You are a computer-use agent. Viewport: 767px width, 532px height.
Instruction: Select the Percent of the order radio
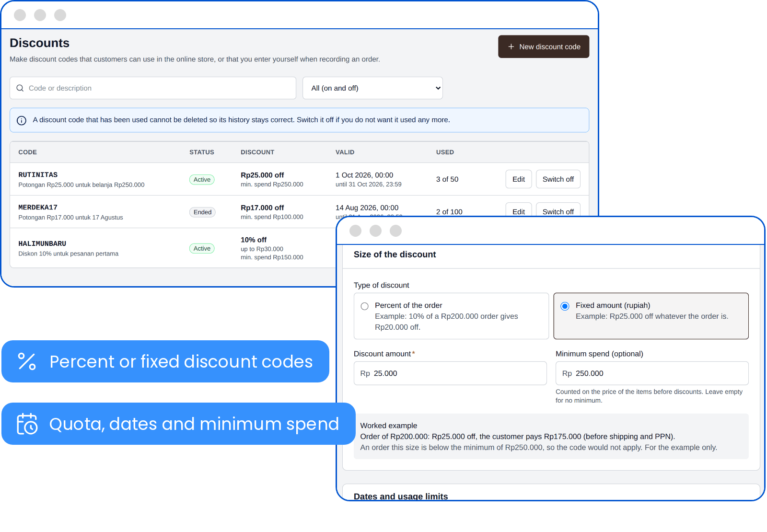(365, 306)
